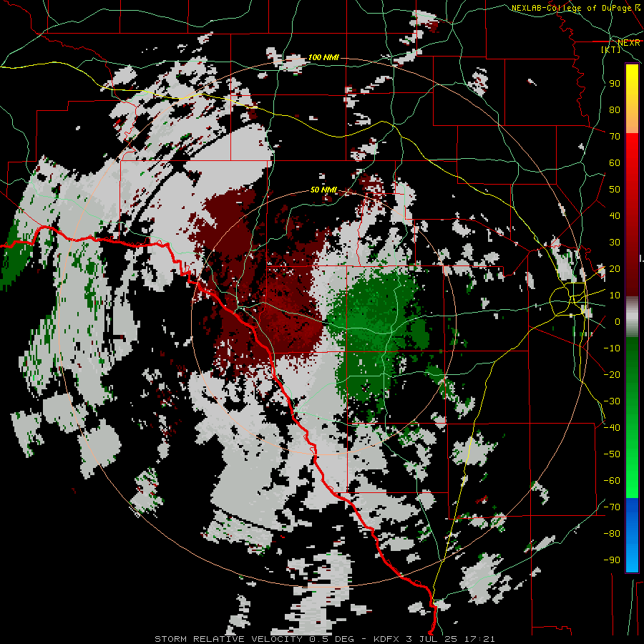The width and height of the screenshot is (644, 644).
Task: Click the 0 value on velocity scale
Action: 618,322
